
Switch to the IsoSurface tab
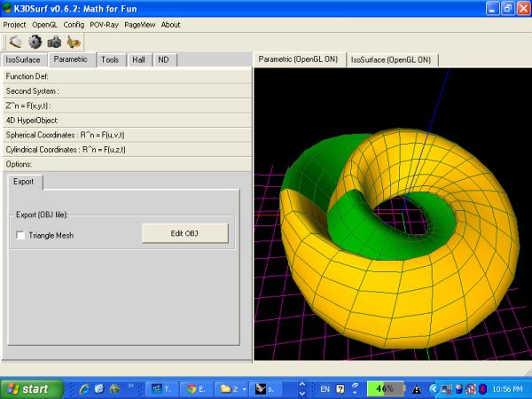click(23, 60)
